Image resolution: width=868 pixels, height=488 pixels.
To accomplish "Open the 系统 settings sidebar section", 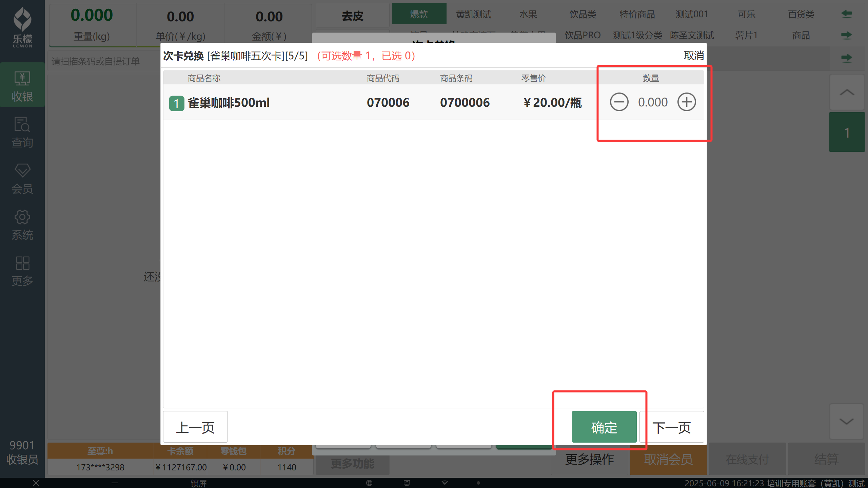I will tap(22, 224).
